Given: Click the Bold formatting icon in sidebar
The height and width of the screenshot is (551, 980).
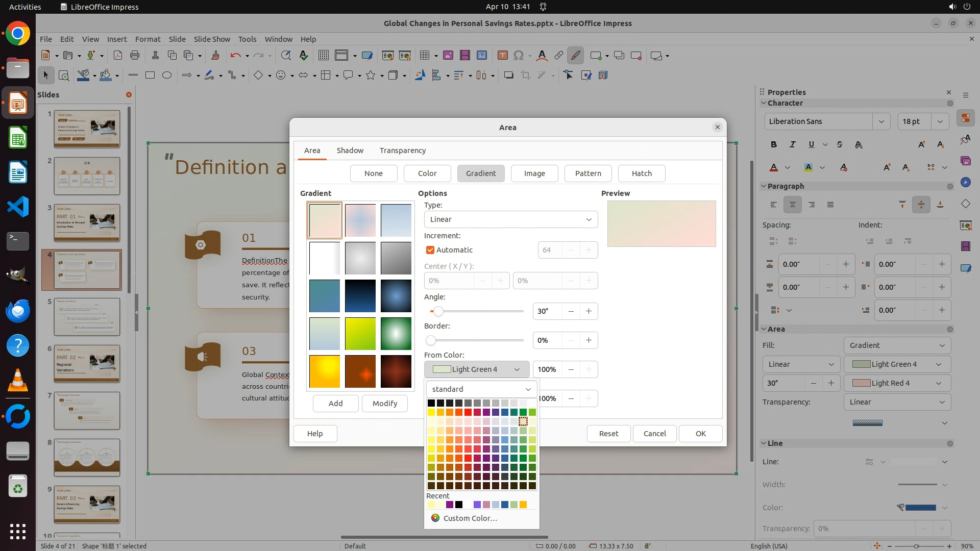Looking at the screenshot, I should (x=774, y=144).
